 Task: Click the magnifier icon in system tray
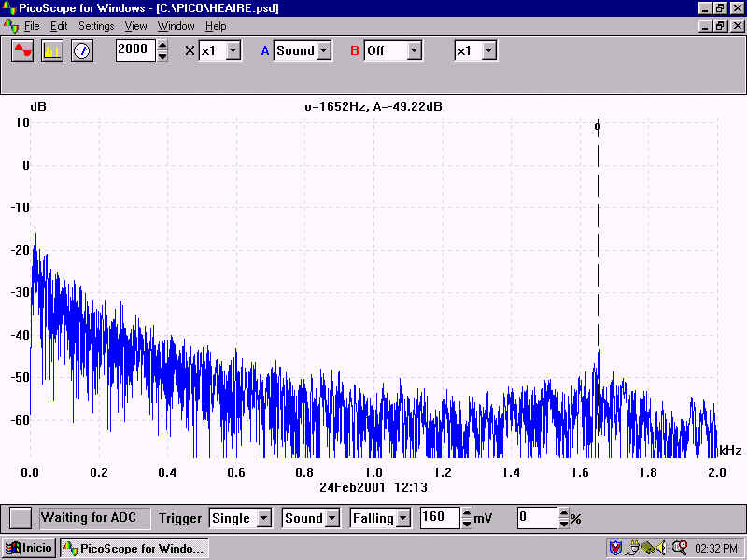click(679, 548)
